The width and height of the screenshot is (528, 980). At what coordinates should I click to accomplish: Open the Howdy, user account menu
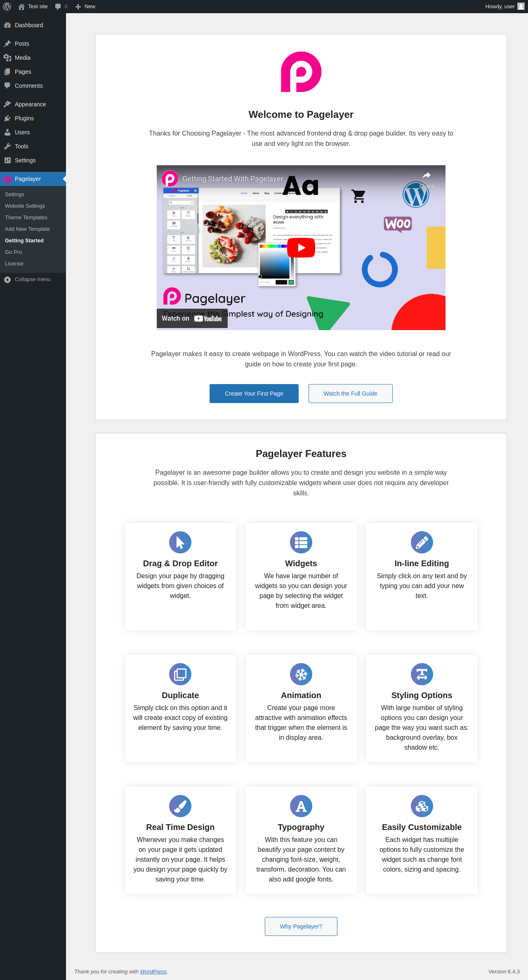[504, 7]
